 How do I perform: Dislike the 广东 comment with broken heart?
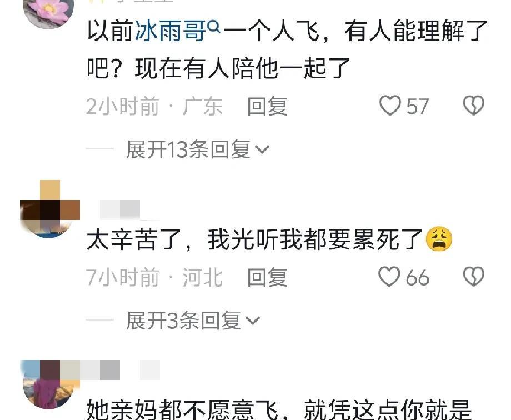(x=474, y=105)
